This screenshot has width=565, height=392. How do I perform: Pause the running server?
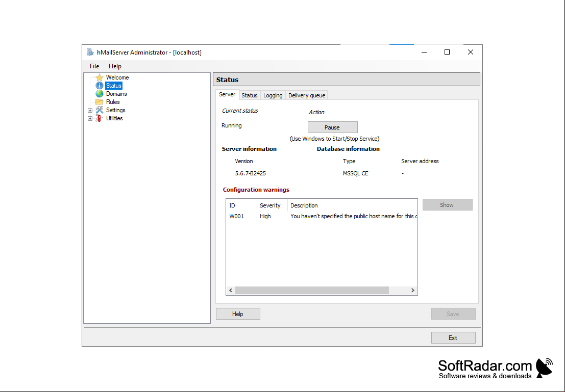(x=333, y=127)
